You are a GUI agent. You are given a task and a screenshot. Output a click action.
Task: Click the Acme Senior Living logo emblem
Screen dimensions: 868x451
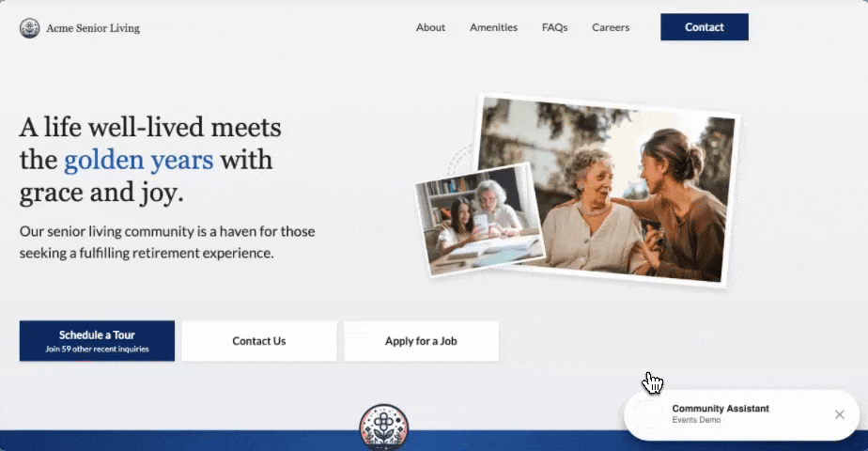[29, 27]
